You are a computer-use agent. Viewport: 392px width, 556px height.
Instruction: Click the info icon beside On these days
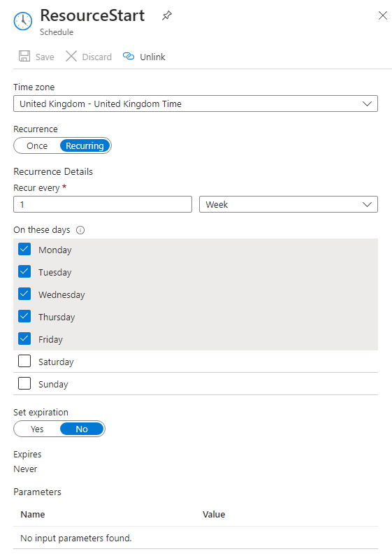80,230
